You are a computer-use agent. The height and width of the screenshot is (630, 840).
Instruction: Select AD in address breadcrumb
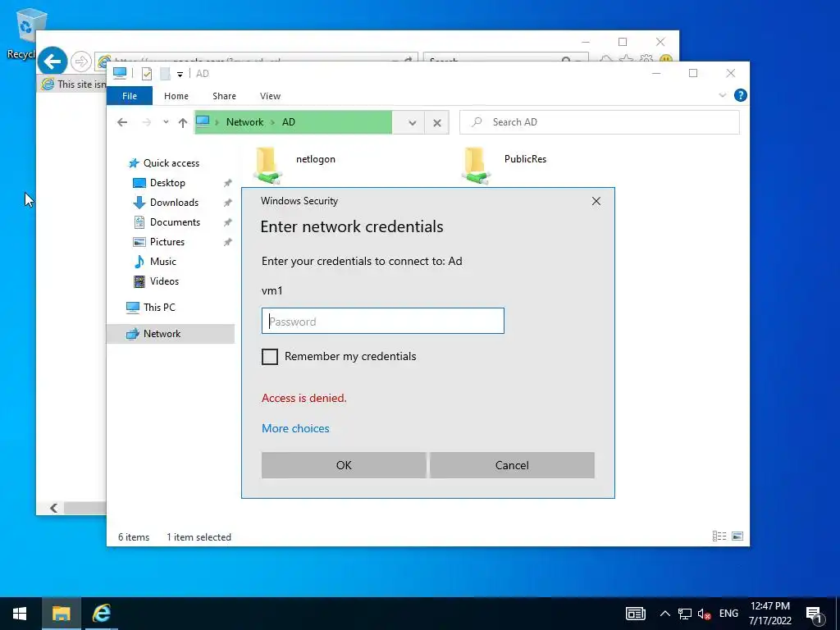[289, 122]
